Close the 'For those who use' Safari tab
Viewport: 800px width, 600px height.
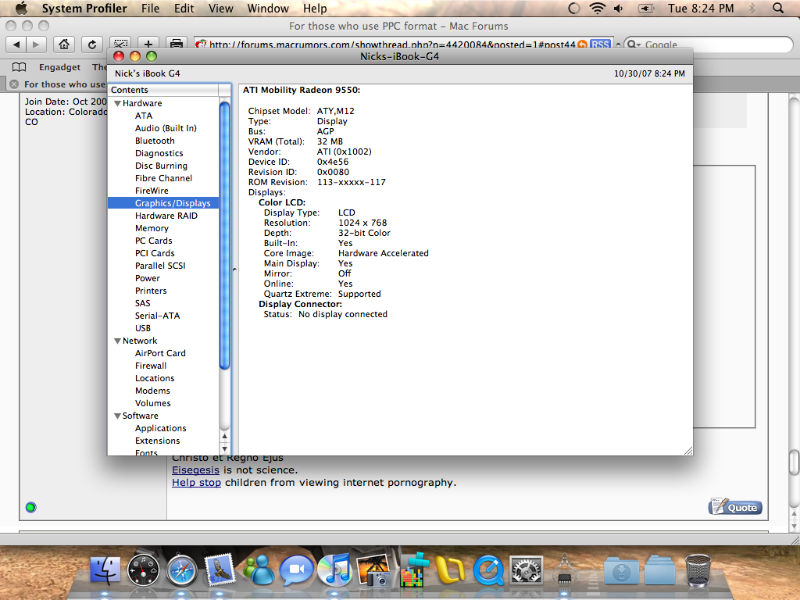[14, 84]
